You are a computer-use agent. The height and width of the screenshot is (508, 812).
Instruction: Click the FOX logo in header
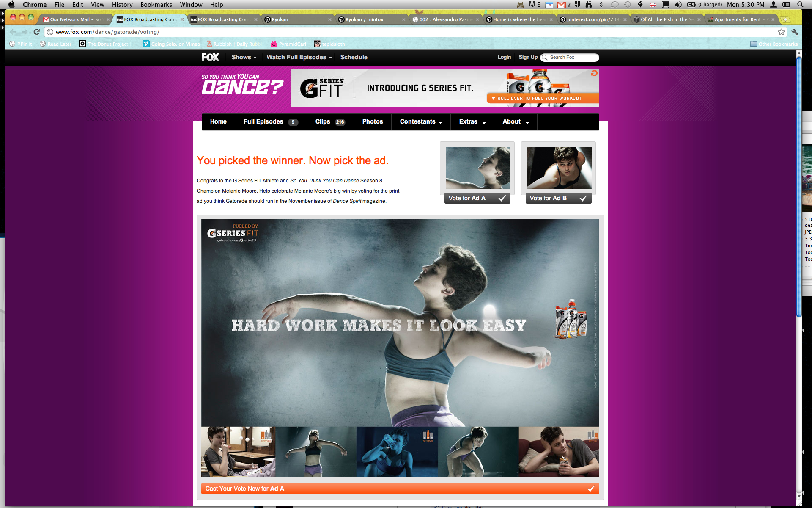(210, 57)
